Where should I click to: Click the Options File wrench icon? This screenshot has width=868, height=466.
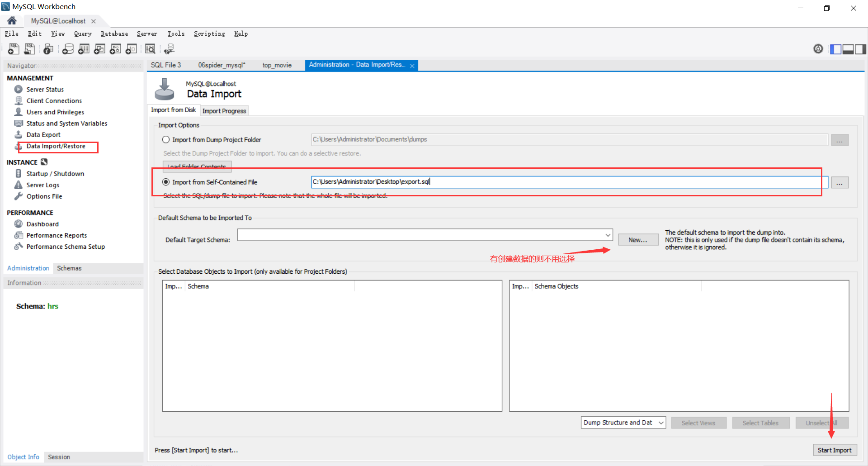[19, 196]
